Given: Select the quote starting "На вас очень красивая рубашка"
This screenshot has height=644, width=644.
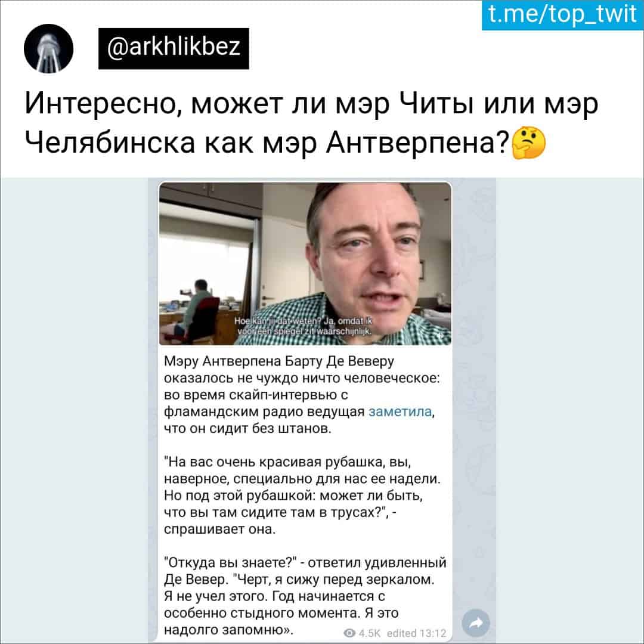Looking at the screenshot, I should click(302, 496).
